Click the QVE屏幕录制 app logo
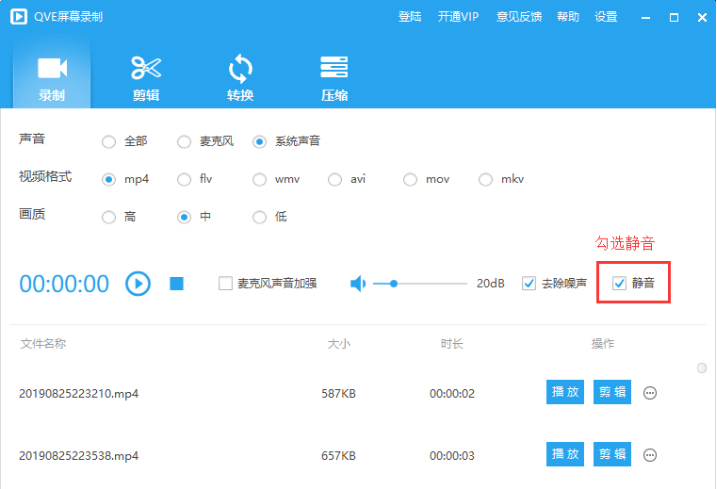The width and height of the screenshot is (717, 489). (19, 17)
